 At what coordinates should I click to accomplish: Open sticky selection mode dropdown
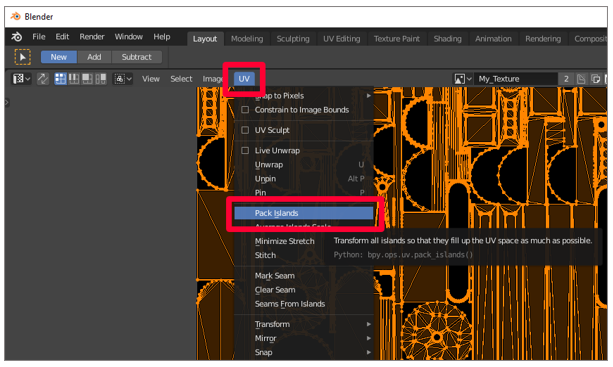coord(123,79)
